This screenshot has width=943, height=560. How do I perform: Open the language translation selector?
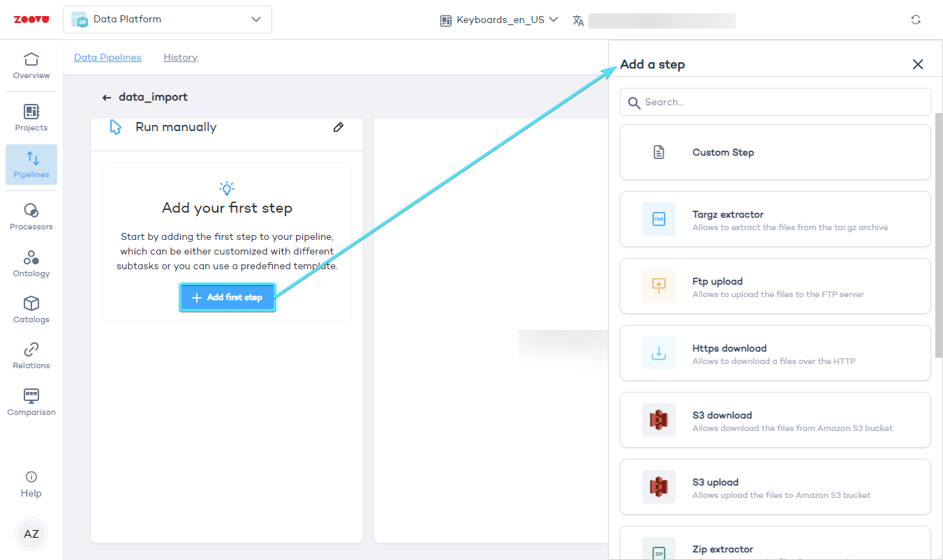click(x=578, y=20)
